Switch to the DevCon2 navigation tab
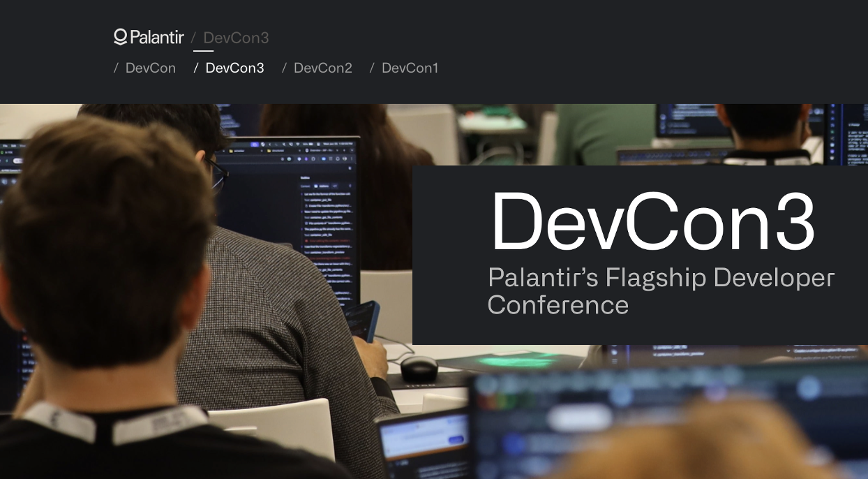The image size is (868, 479). pos(322,68)
